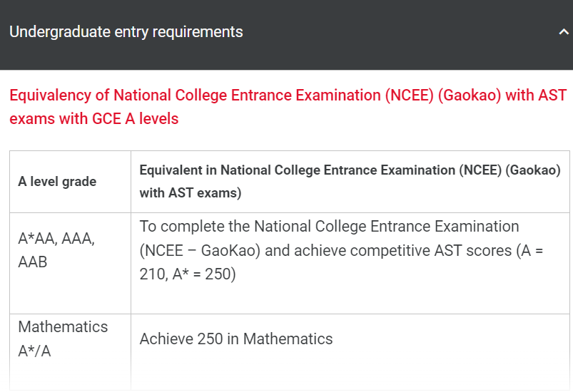This screenshot has height=392, width=573.
Task: Click the 'Mathematics' cell label
Action: coord(63,326)
